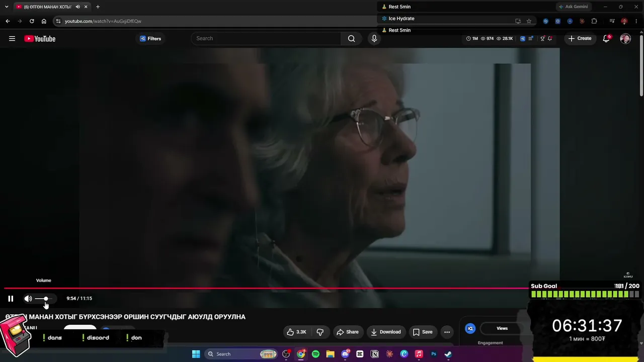Open more actions (three dots) under video

447,332
